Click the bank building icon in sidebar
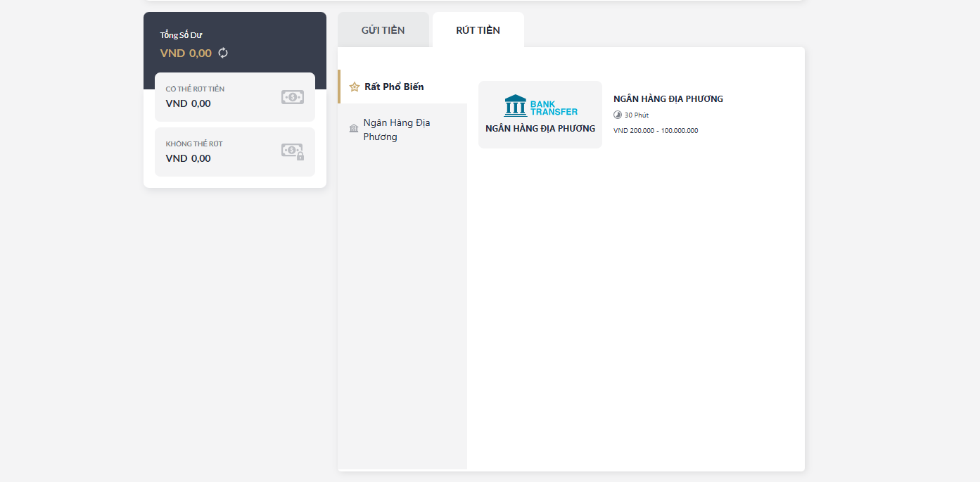Viewport: 980px width, 482px height. (x=354, y=129)
